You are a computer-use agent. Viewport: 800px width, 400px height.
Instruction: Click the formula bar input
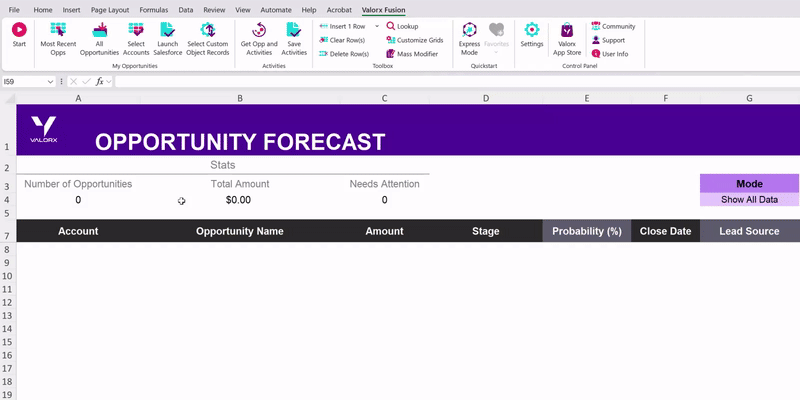point(457,82)
